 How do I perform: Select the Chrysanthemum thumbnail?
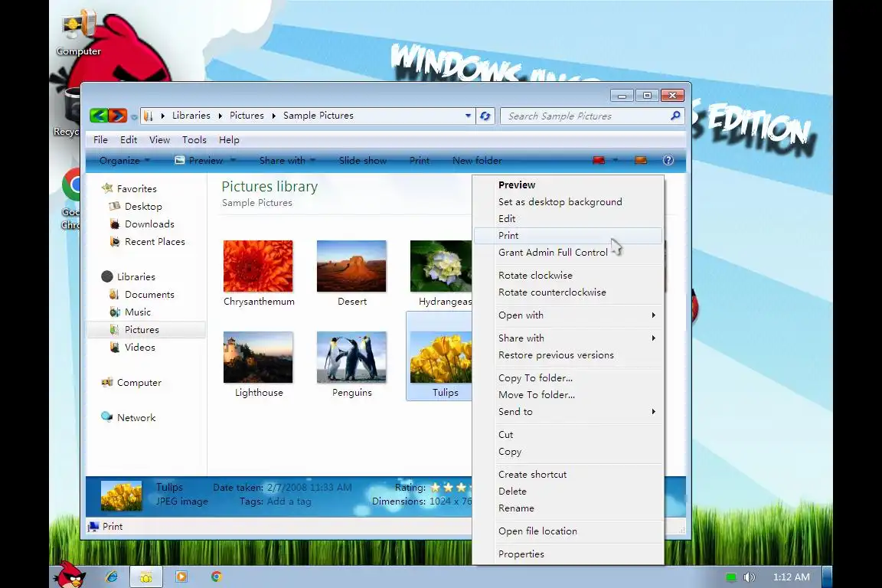pyautogui.click(x=258, y=266)
